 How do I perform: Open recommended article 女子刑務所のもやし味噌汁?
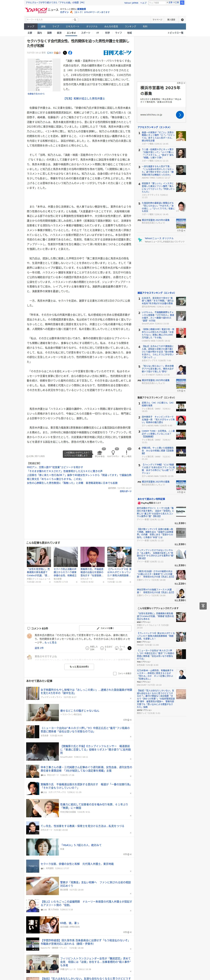pos(86,691)
